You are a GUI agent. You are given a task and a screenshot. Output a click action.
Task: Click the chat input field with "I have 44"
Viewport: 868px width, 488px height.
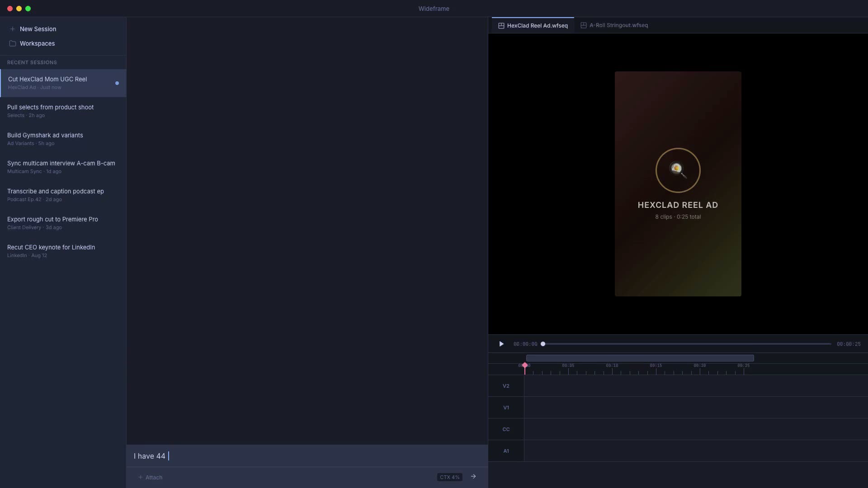(x=307, y=456)
